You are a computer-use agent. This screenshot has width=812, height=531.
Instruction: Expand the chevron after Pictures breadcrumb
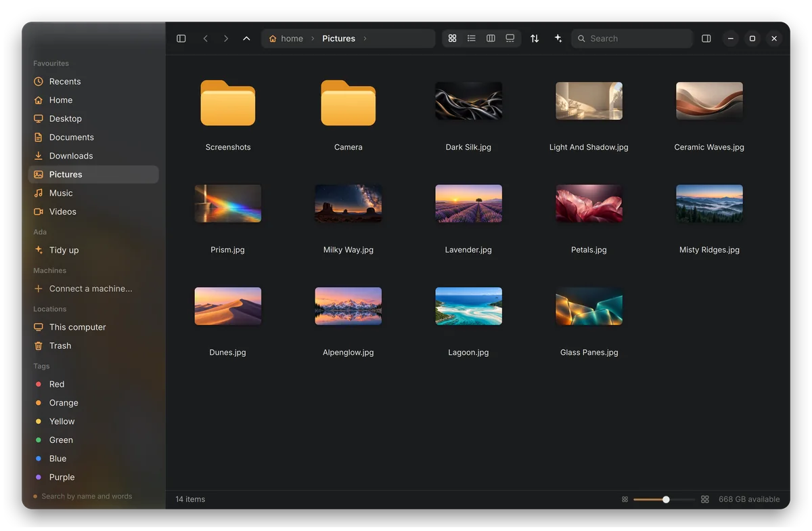365,39
